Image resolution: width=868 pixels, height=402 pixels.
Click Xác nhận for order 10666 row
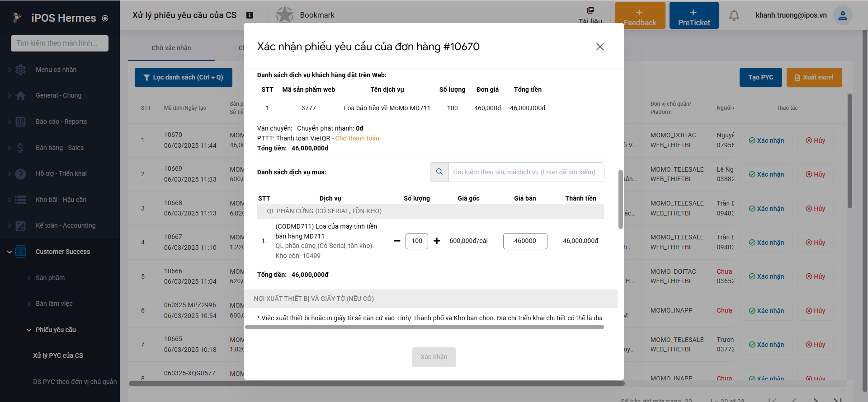(766, 276)
